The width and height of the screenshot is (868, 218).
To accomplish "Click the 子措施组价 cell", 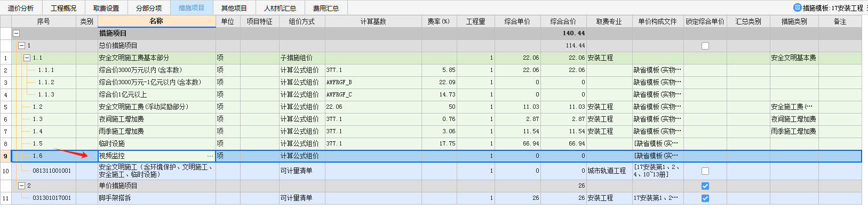I will 302,58.
